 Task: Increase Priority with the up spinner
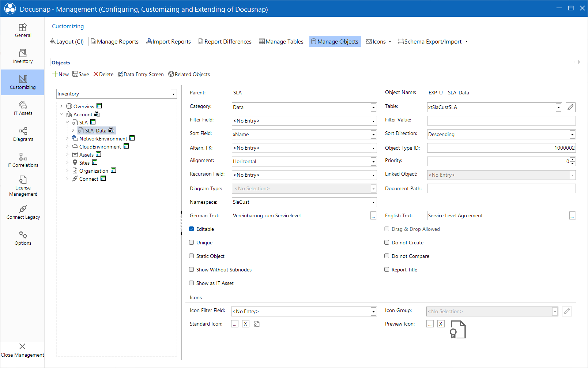point(573,159)
